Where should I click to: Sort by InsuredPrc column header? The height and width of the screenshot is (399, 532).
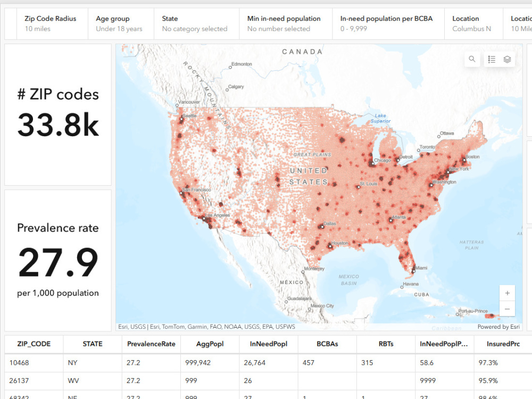coord(503,344)
